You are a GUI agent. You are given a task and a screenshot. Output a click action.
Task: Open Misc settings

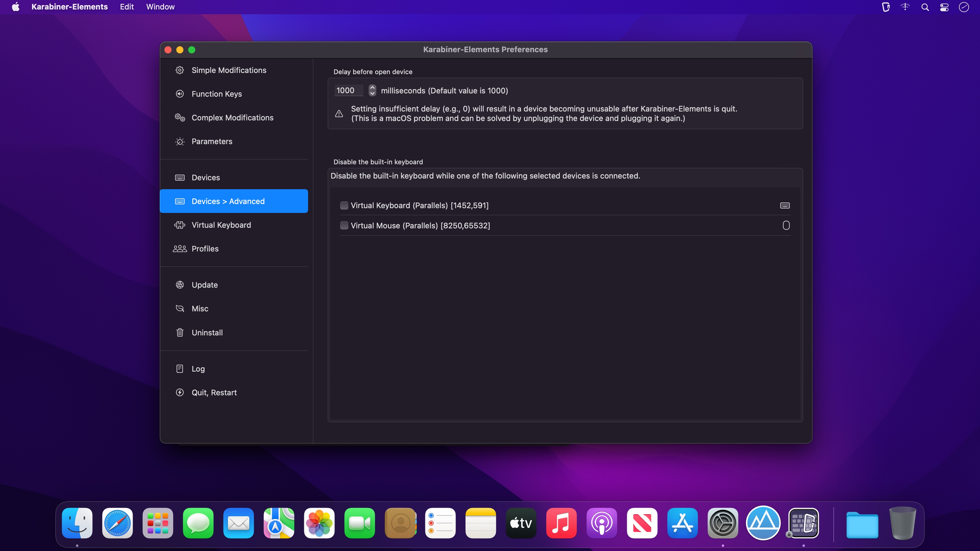(234, 309)
